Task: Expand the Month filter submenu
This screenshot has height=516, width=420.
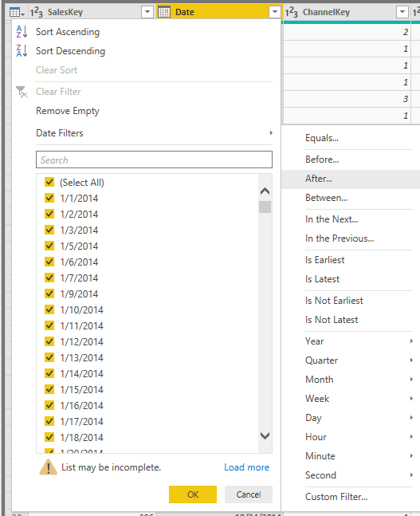Action: (411, 379)
